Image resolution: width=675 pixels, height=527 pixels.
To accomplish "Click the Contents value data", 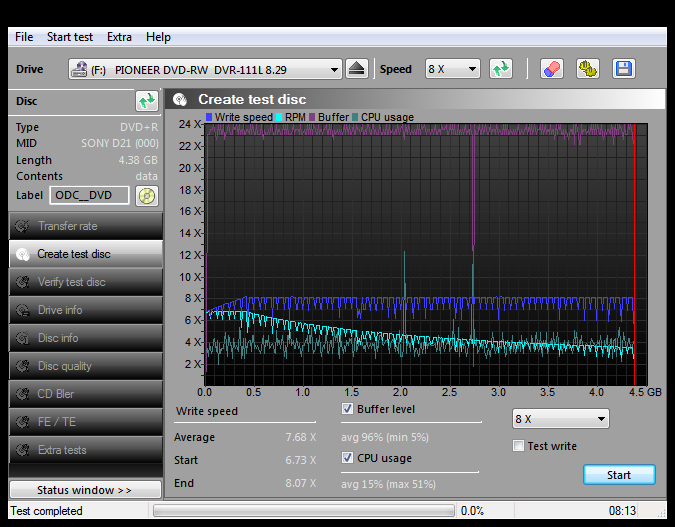I will (146, 177).
